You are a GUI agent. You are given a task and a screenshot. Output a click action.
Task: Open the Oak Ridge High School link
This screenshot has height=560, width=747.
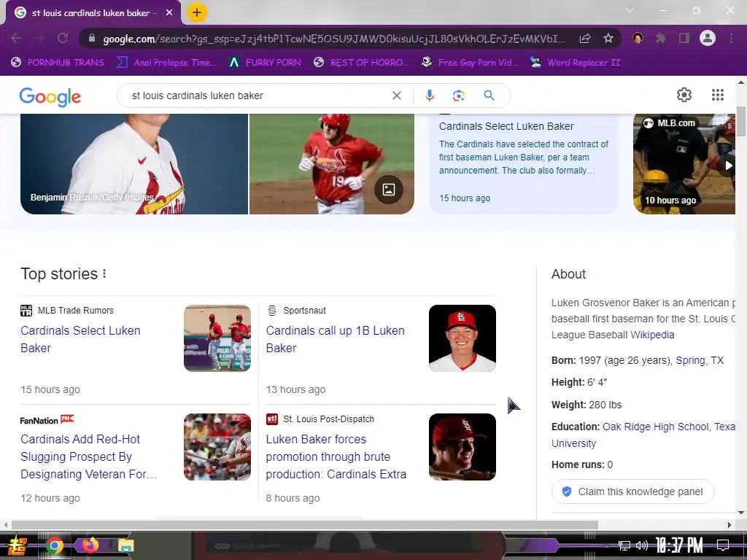tap(655, 427)
